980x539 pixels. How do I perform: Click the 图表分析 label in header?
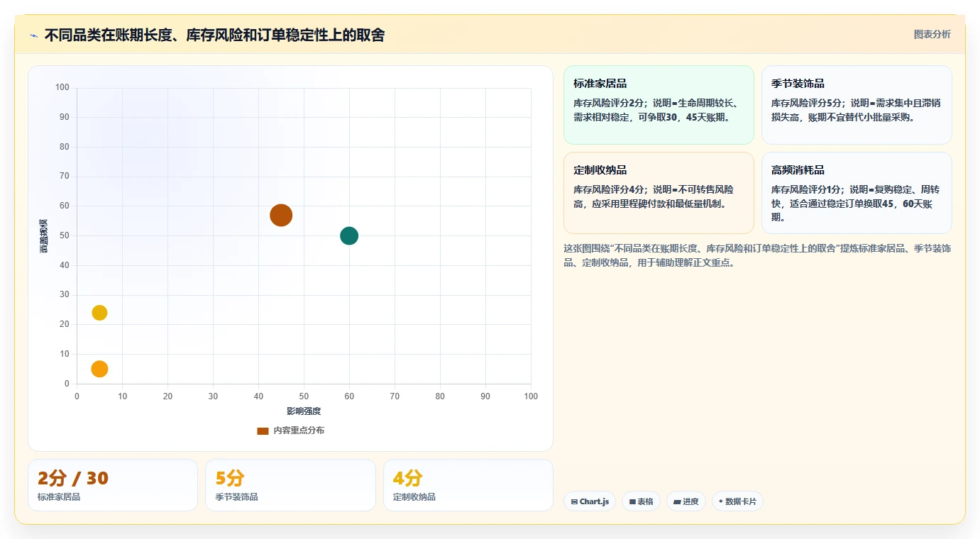[932, 34]
